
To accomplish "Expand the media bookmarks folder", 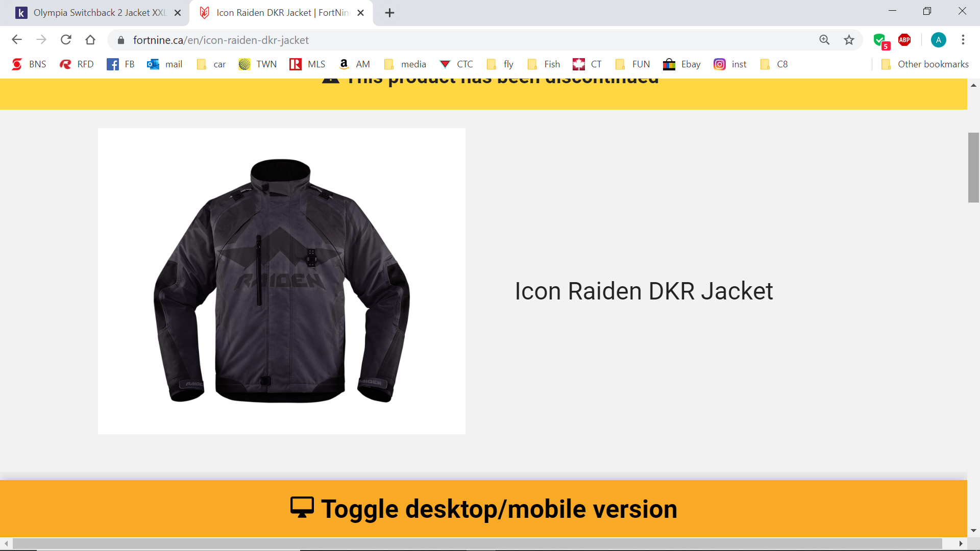I will point(405,64).
